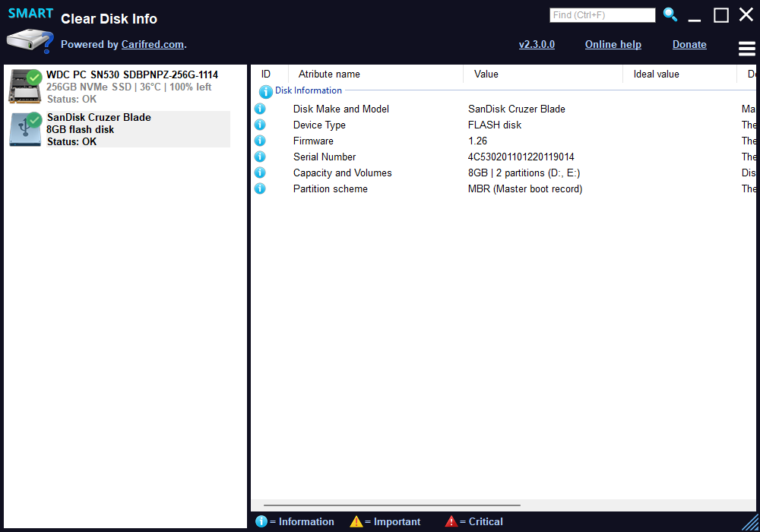The height and width of the screenshot is (532, 760).
Task: Select SanDisk Cruzer Blade in drive list
Action: 99,117
